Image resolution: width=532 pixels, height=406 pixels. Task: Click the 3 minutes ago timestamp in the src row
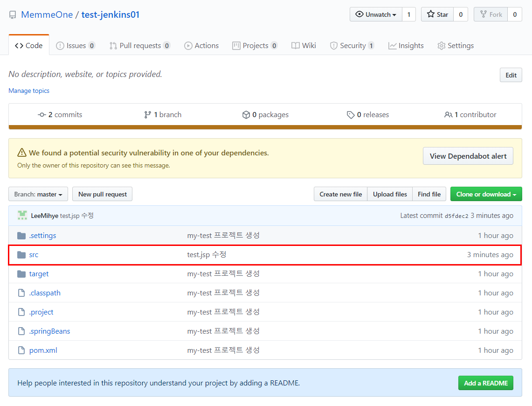pyautogui.click(x=490, y=255)
